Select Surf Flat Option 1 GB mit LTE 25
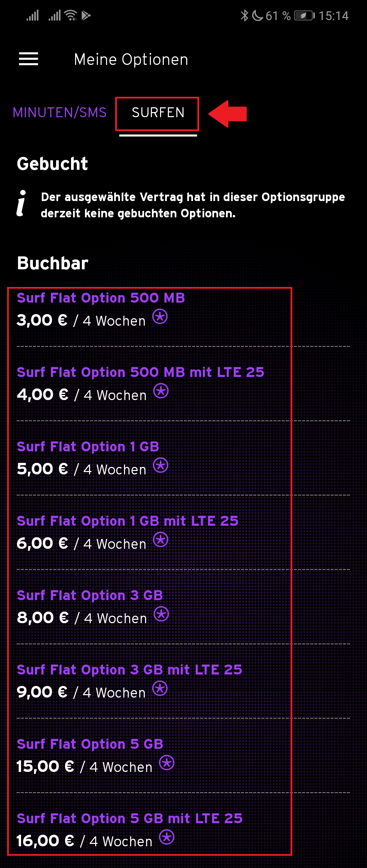The height and width of the screenshot is (868, 367). 127,521
